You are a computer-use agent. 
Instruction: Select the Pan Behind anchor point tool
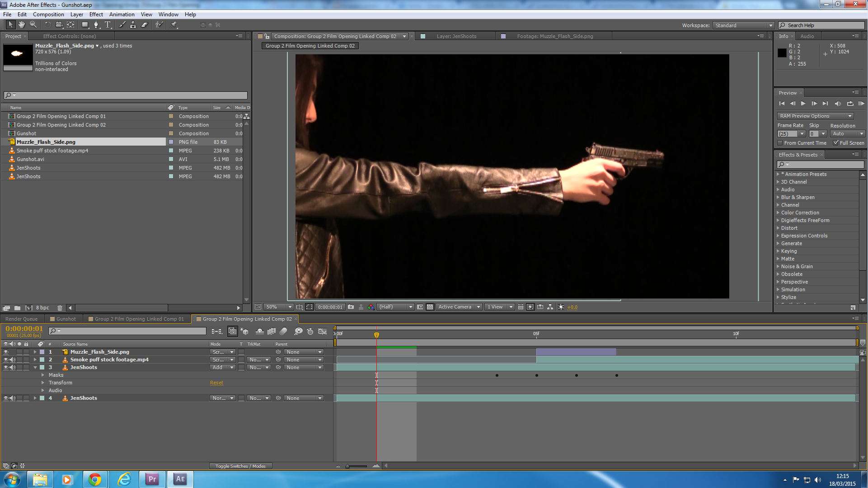pos(70,25)
